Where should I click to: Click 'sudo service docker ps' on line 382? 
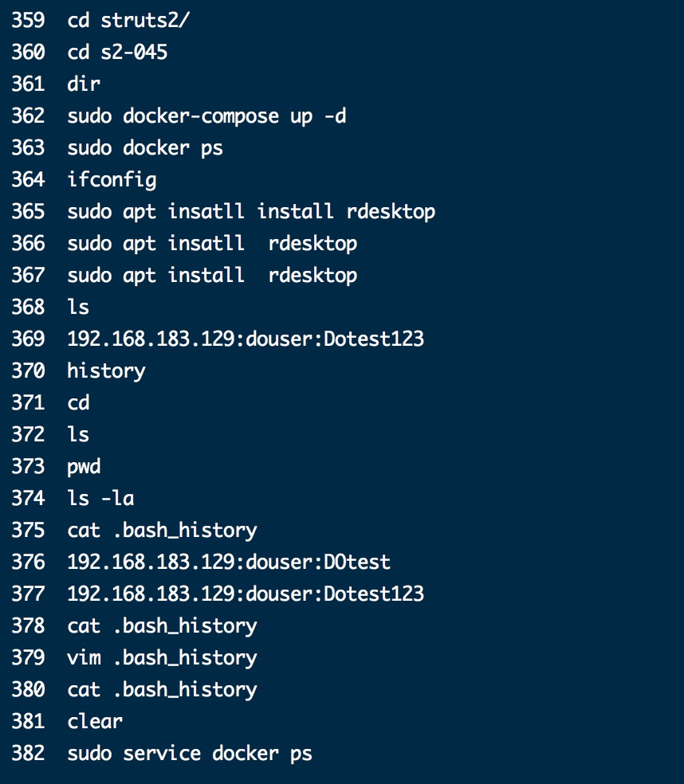pyautogui.click(x=190, y=754)
